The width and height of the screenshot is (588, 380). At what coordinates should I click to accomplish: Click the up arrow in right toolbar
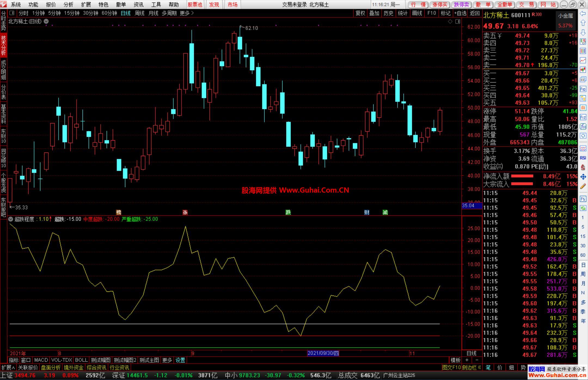583,23
